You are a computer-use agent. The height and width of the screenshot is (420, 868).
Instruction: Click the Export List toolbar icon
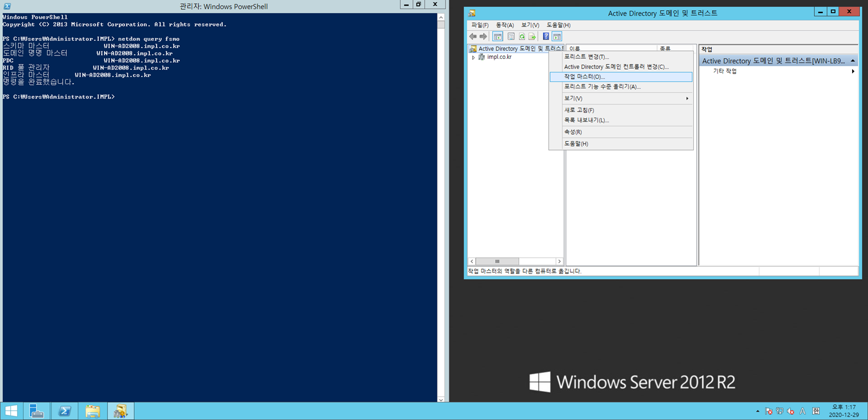coord(532,37)
